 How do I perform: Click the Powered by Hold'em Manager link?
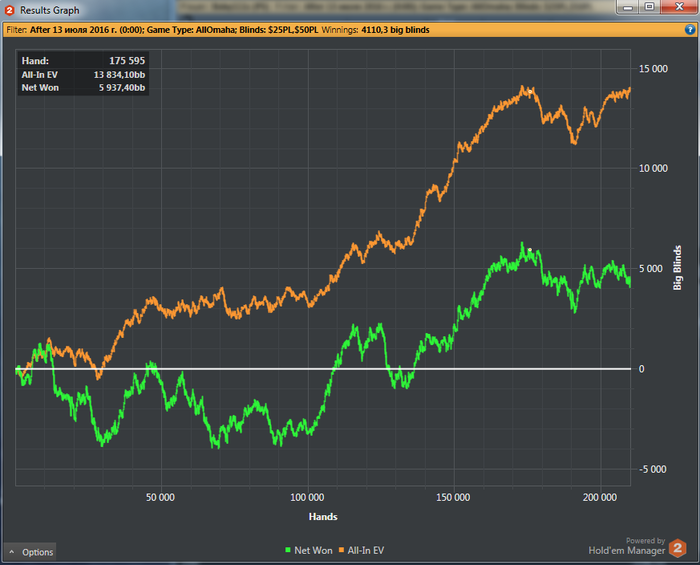point(627,547)
